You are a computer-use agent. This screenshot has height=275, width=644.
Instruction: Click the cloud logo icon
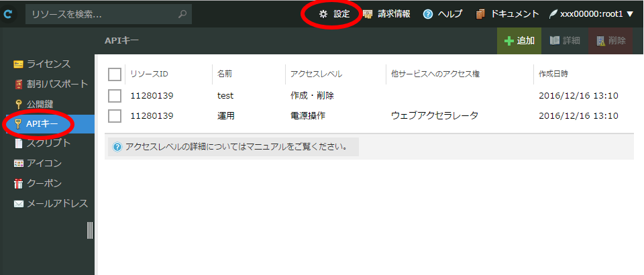[x=8, y=14]
